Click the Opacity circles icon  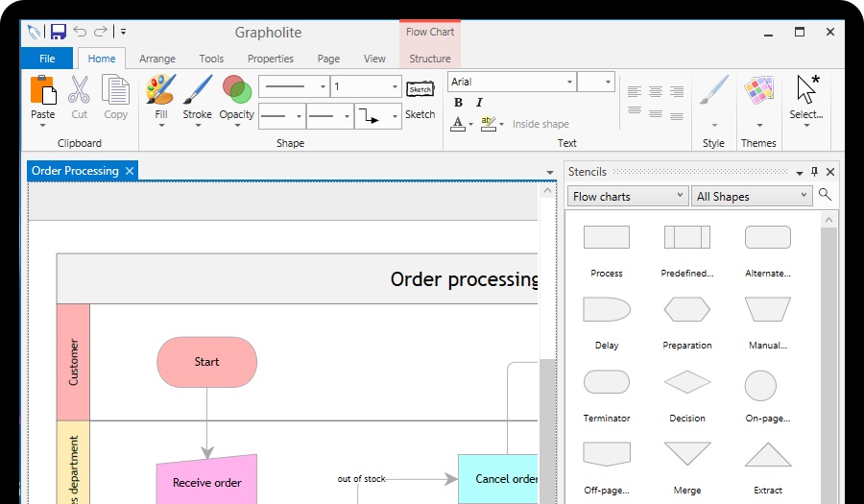tap(237, 90)
